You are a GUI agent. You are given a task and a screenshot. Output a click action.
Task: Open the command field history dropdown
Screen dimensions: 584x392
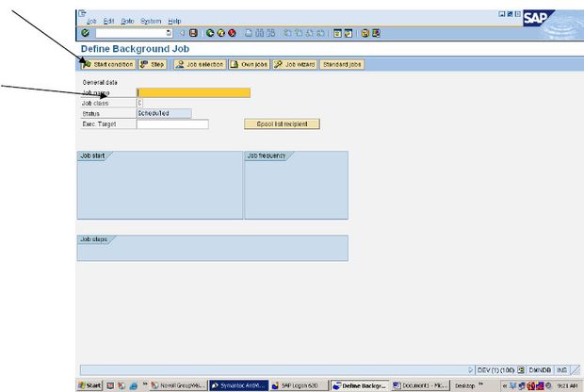pyautogui.click(x=169, y=33)
